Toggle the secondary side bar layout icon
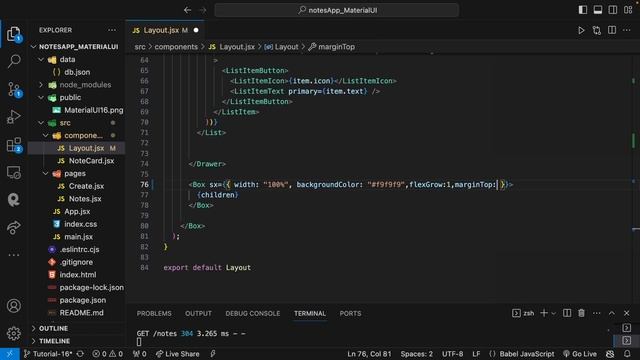640x360 pixels. tap(613, 10)
